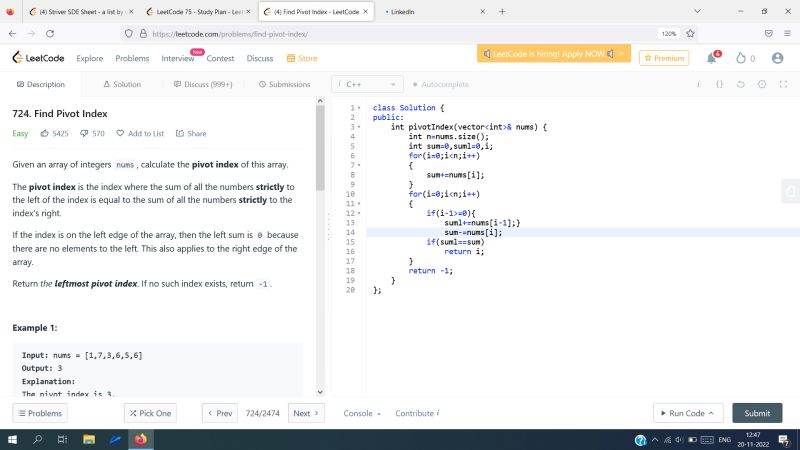Screen dimensions: 800x450
Task: Open Windows notification center
Action: click(785, 439)
